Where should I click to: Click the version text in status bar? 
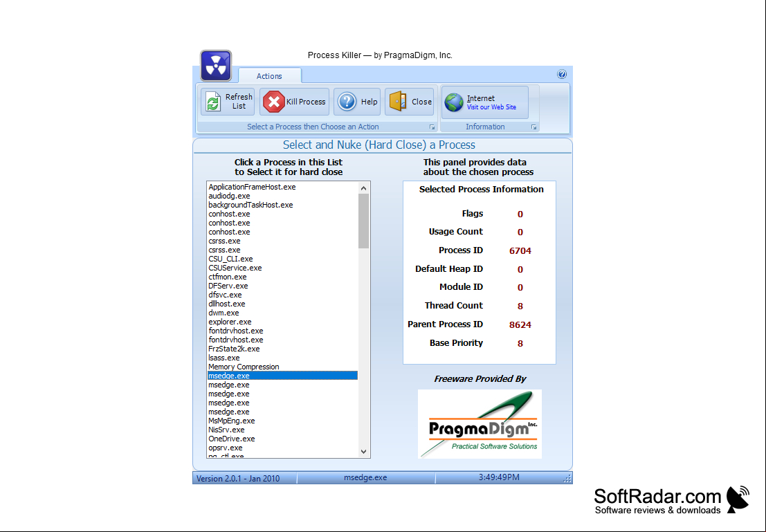pos(238,478)
